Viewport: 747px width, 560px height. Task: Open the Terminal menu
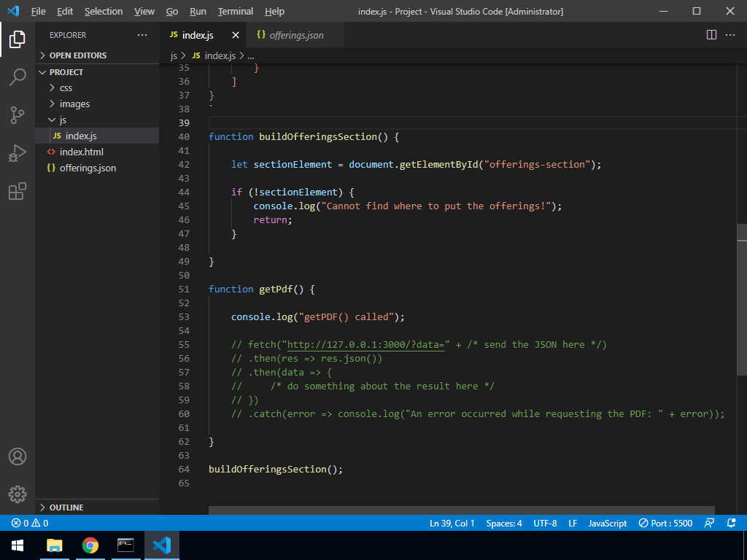[x=235, y=11]
